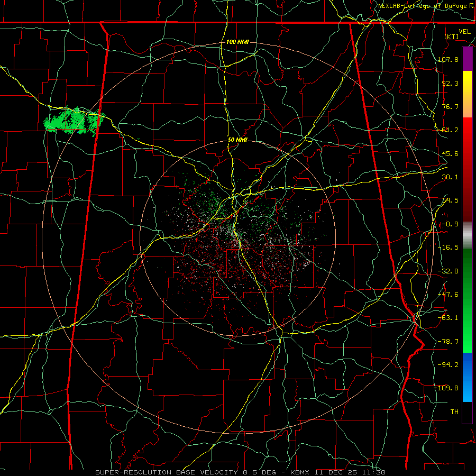Viewport: 476px width, 476px height.
Task: Click the TH label on the legend
Action: point(454,412)
